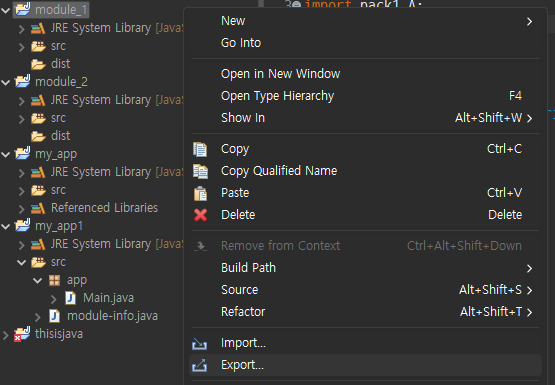Click the module-info.java file icon
555x385 pixels.
54,316
